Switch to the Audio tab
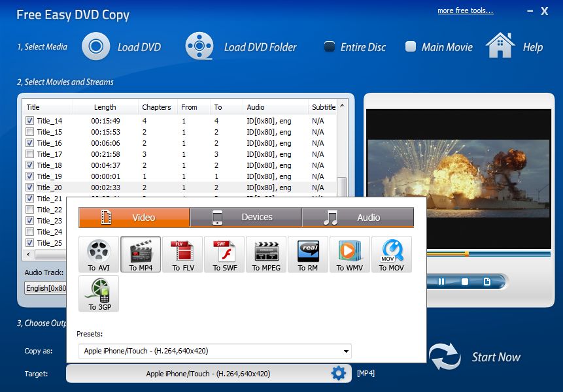 coord(358,218)
